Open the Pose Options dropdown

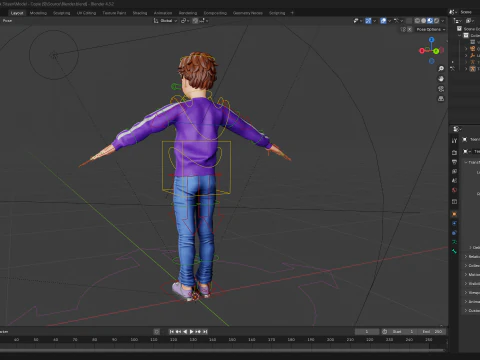431,29
